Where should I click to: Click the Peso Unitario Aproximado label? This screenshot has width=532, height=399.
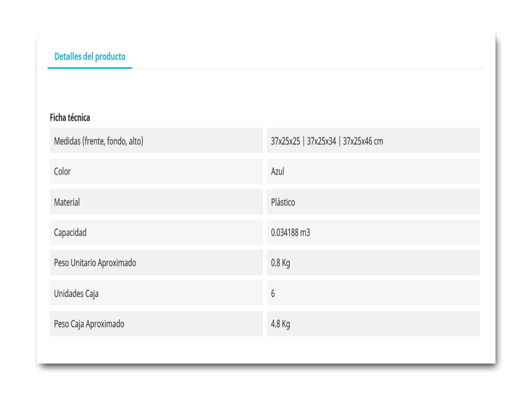95,263
